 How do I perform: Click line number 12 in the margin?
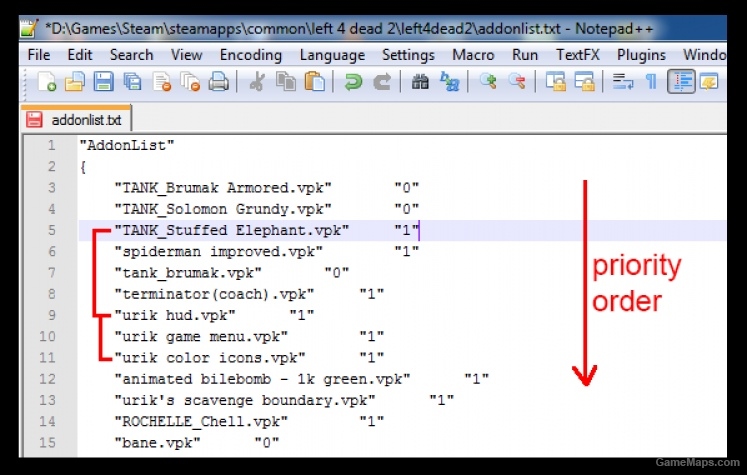[x=47, y=379]
